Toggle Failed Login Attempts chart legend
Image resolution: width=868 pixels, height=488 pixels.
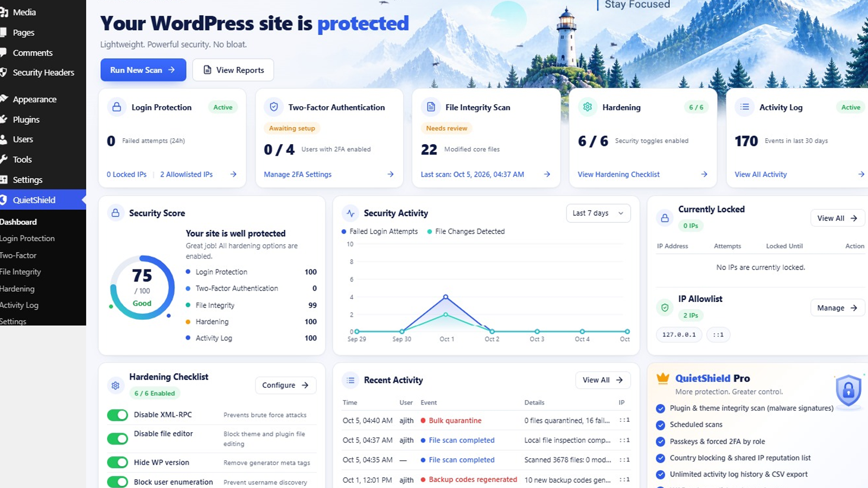380,231
